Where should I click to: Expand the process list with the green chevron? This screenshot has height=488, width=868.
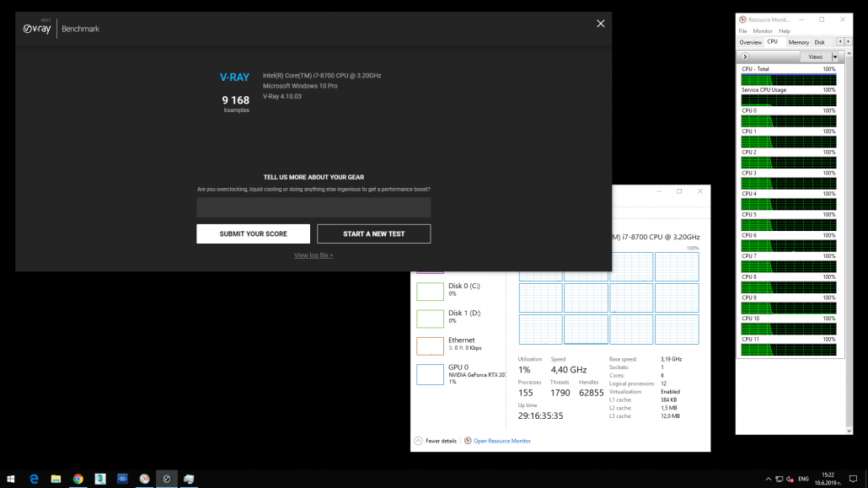pos(743,56)
